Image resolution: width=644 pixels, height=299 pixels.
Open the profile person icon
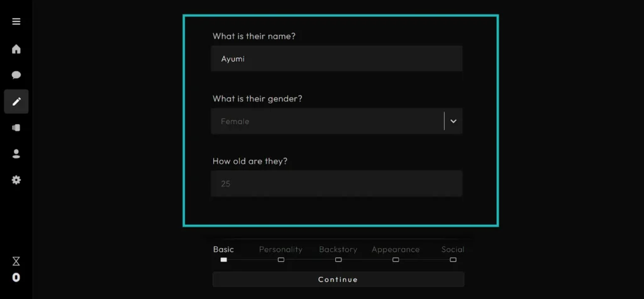click(x=16, y=154)
